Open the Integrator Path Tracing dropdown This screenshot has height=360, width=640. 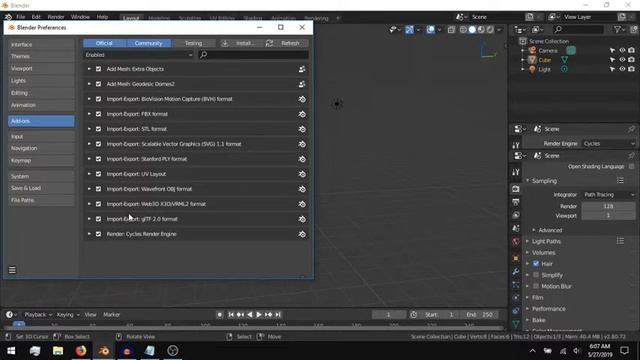608,195
